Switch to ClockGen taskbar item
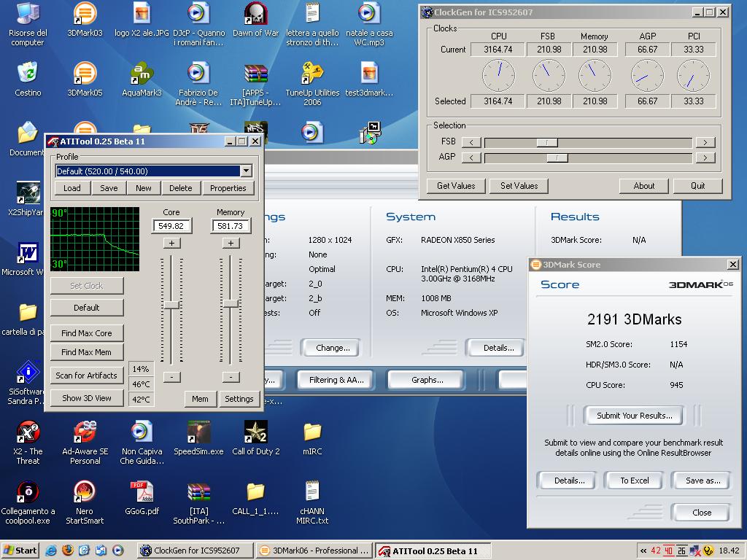747x560 pixels. 196,551
